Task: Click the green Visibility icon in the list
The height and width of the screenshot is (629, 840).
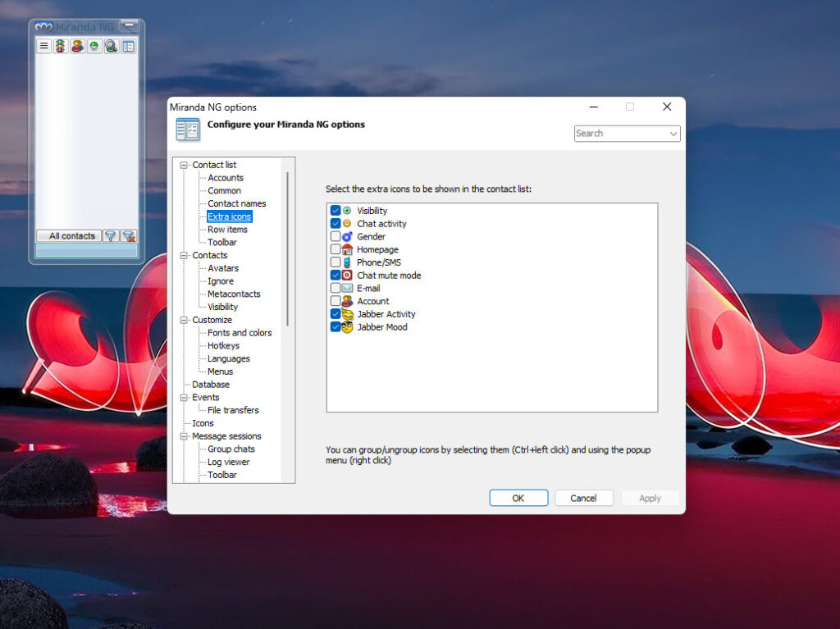Action: [347, 211]
